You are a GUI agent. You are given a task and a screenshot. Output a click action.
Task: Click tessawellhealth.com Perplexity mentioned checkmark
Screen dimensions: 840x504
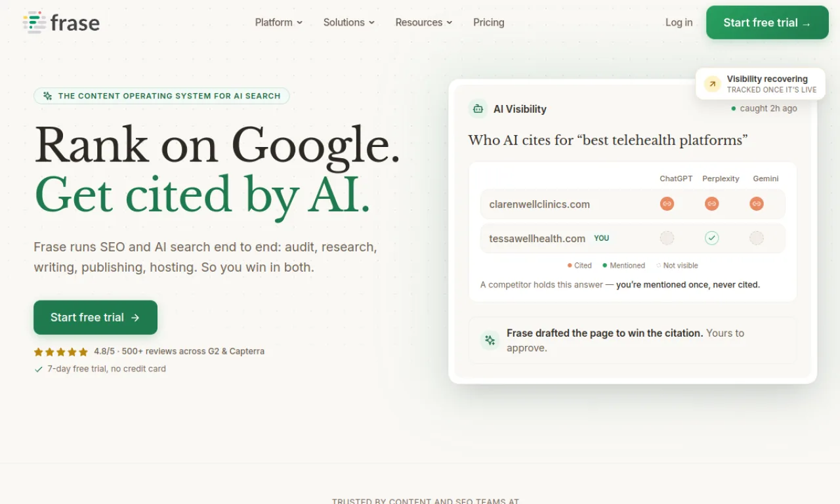point(711,238)
